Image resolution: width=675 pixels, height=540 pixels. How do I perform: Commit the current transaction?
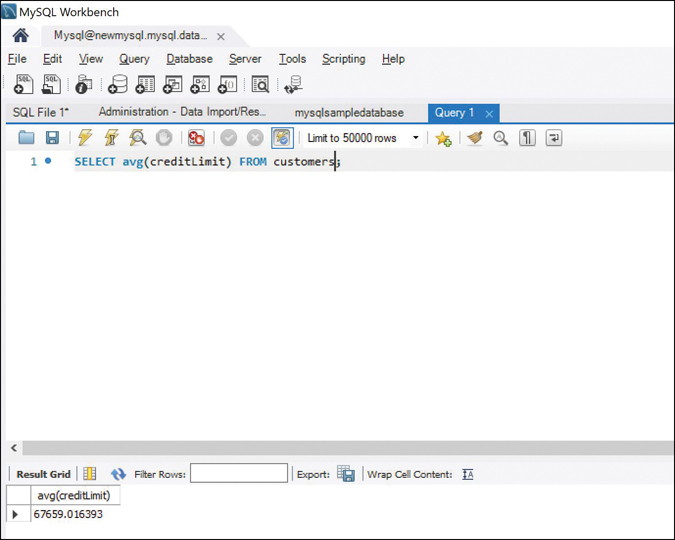tap(229, 138)
